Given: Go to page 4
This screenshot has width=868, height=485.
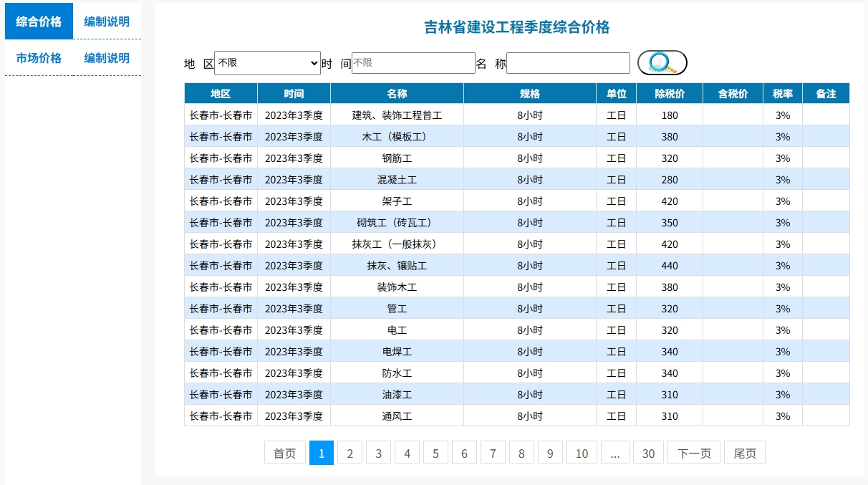Looking at the screenshot, I should 407,453.
